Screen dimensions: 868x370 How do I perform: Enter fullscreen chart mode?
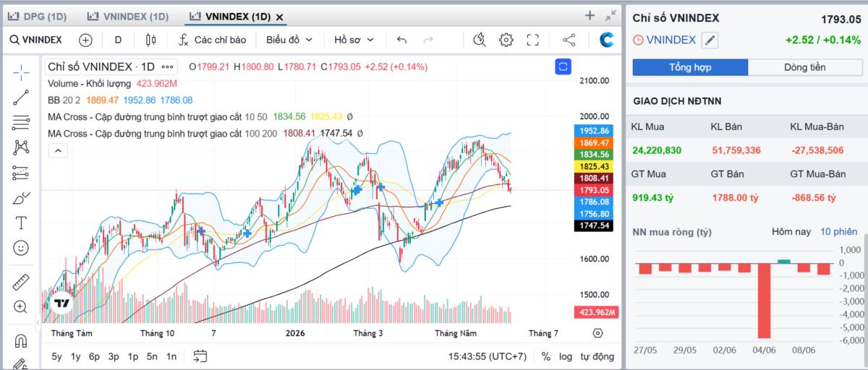[x=533, y=40]
